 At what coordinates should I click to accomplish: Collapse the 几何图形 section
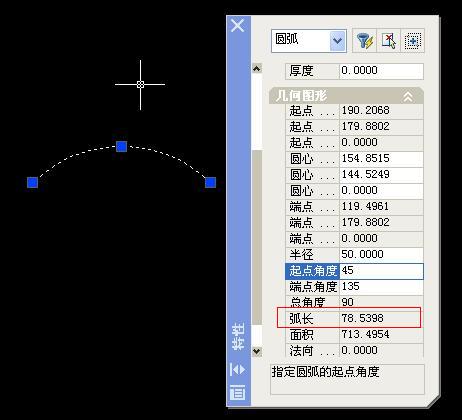pos(408,97)
